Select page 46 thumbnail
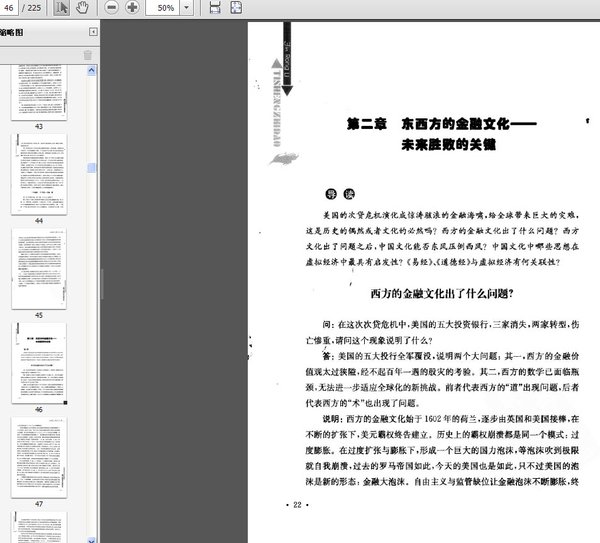The image size is (600, 543). point(39,363)
